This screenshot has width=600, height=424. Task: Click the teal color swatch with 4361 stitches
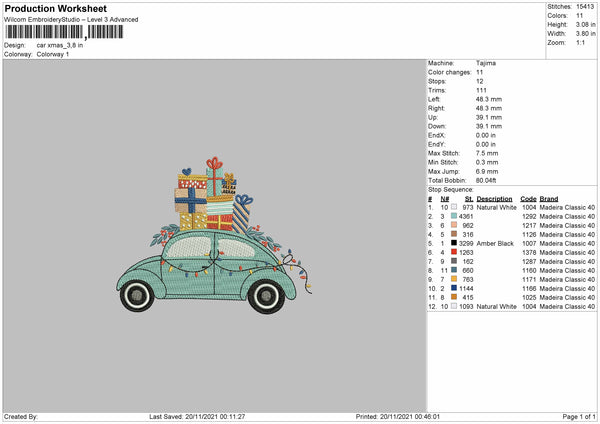[455, 216]
